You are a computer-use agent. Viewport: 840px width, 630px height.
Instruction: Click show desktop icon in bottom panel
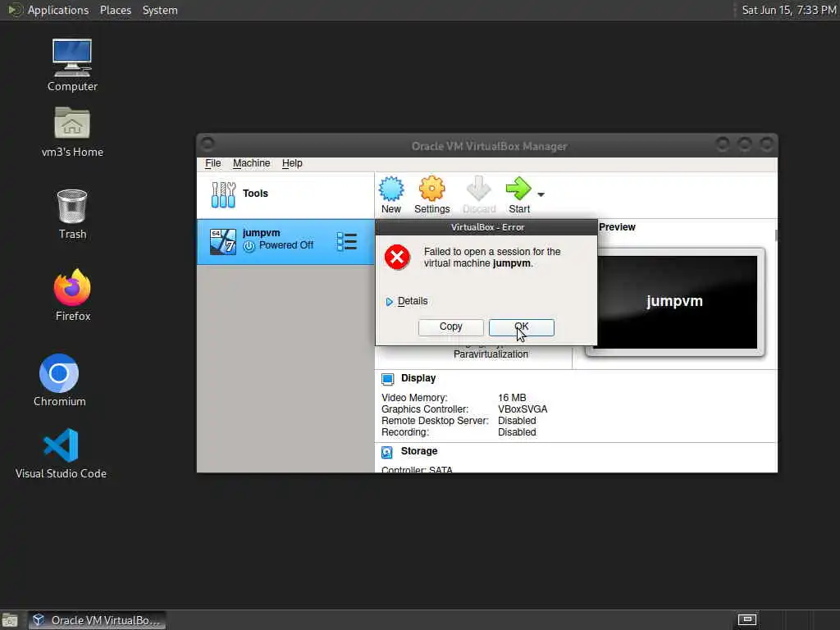10,620
